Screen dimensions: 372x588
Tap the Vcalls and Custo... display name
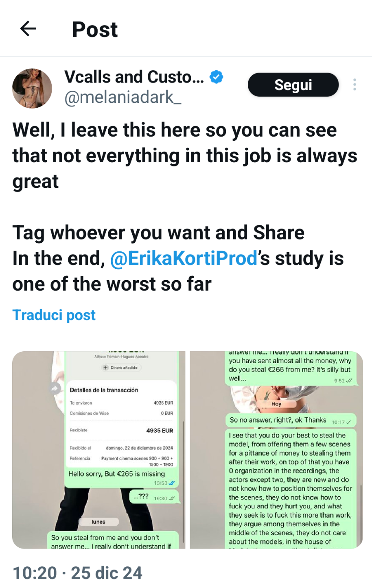point(134,77)
